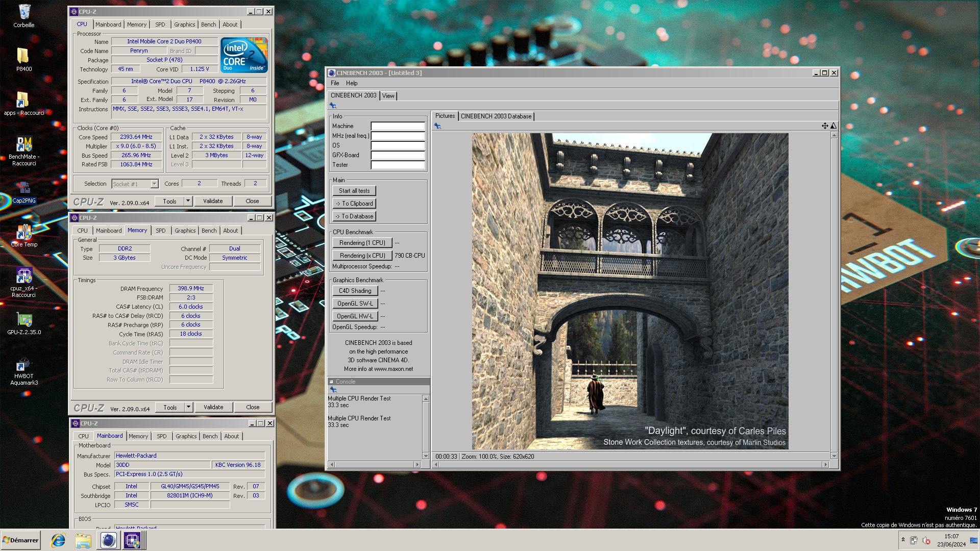Click the DRAM Frequency value 398.9 MHz
This screenshot has height=551, width=980.
pyautogui.click(x=191, y=288)
